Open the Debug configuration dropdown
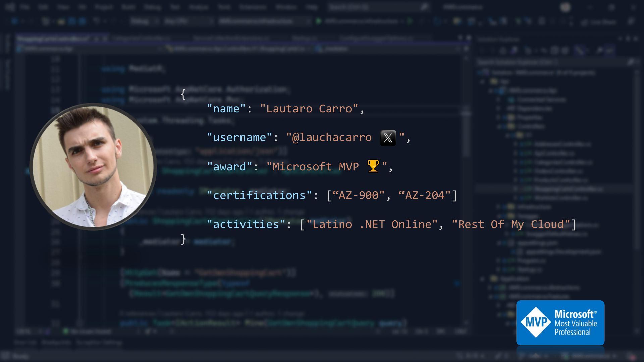The height and width of the screenshot is (362, 644). [x=144, y=21]
